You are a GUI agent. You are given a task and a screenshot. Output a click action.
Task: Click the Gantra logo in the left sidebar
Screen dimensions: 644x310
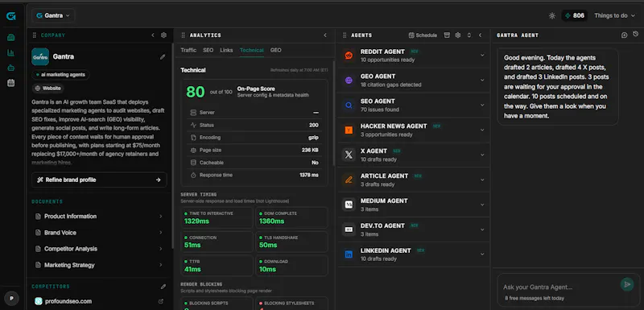(x=11, y=16)
